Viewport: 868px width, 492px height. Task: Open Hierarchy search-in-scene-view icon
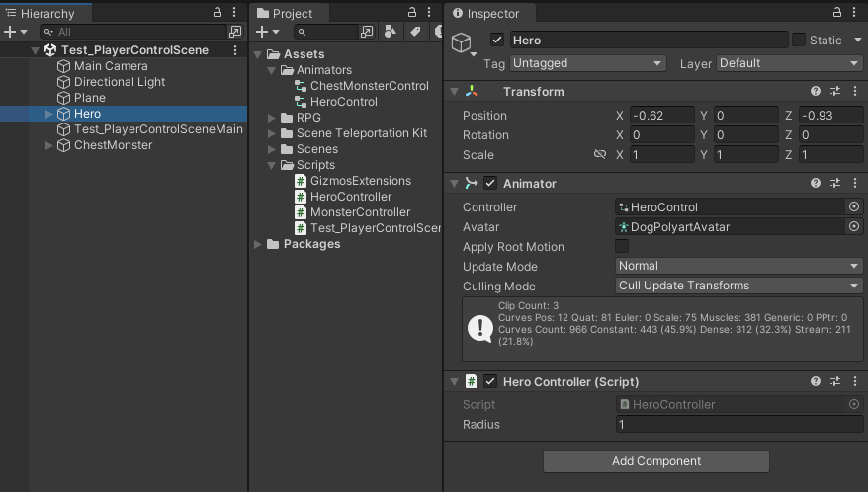click(235, 32)
